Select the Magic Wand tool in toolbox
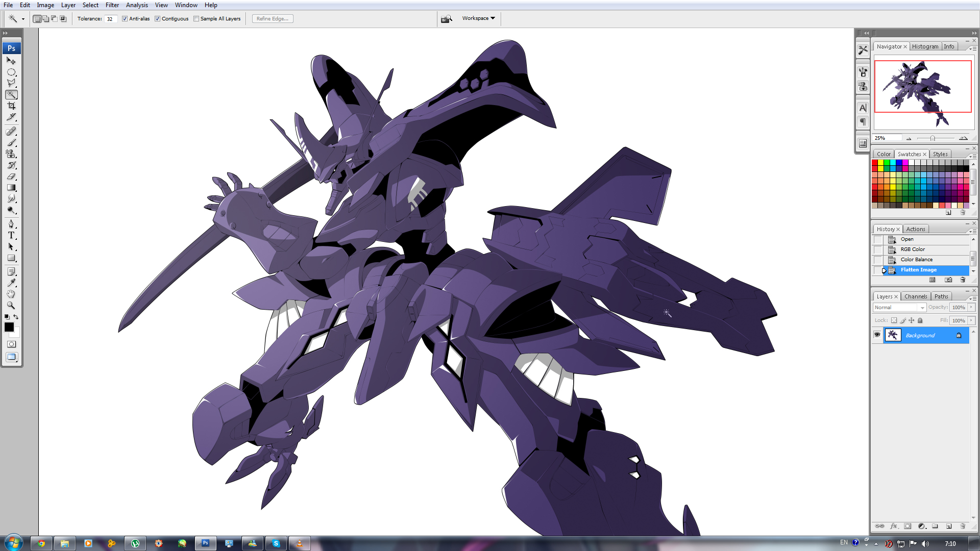 (x=11, y=94)
